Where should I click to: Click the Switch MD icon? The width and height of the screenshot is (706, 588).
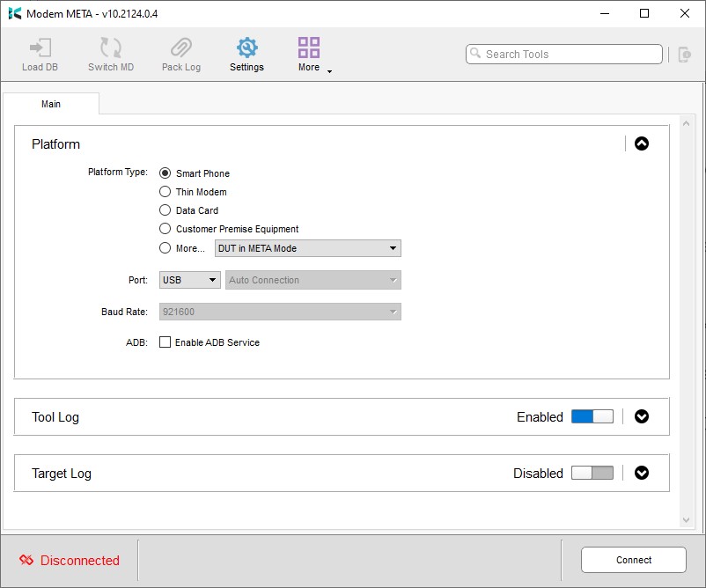111,48
